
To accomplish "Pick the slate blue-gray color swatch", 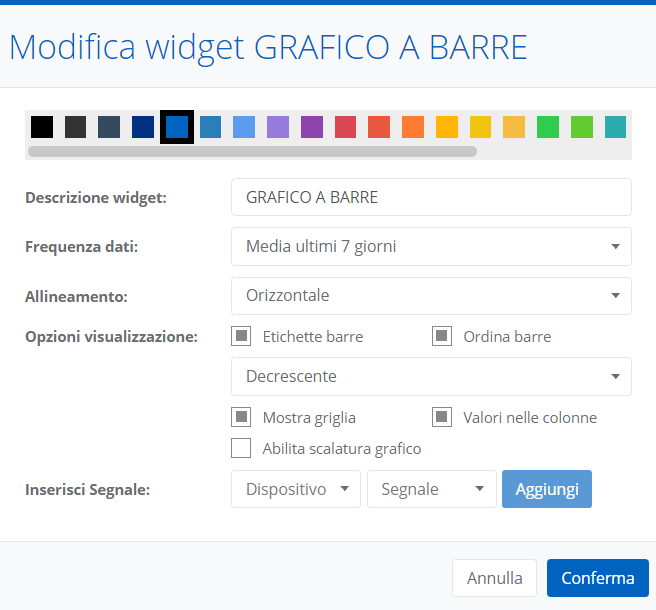I will point(109,127).
